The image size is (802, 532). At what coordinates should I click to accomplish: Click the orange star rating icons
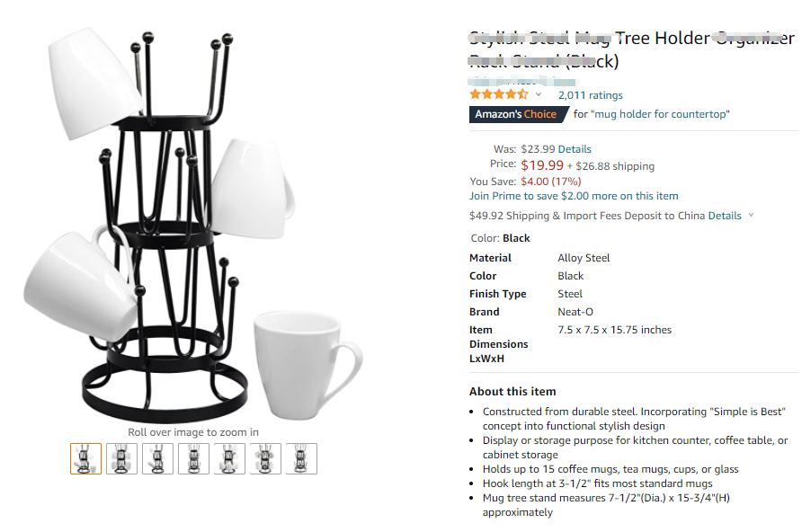(499, 94)
